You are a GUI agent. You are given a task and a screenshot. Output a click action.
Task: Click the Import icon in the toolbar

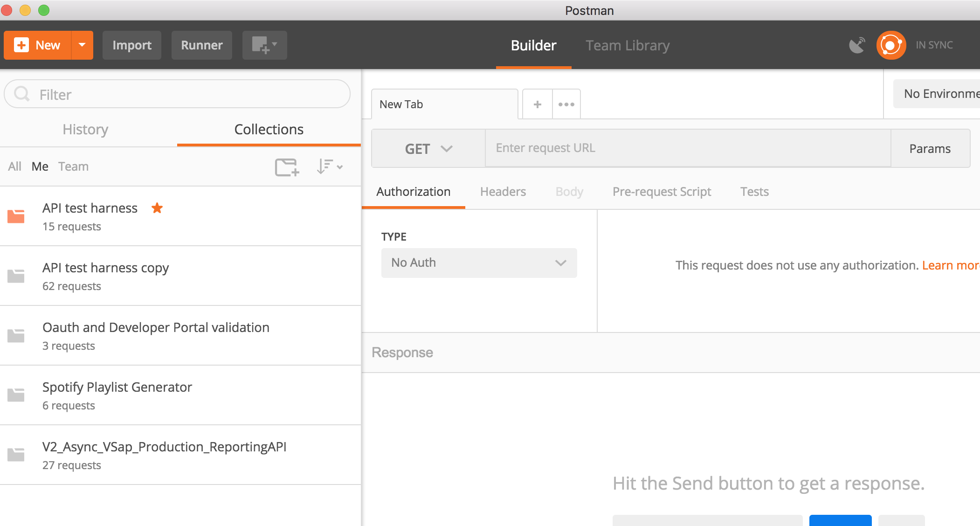(132, 45)
